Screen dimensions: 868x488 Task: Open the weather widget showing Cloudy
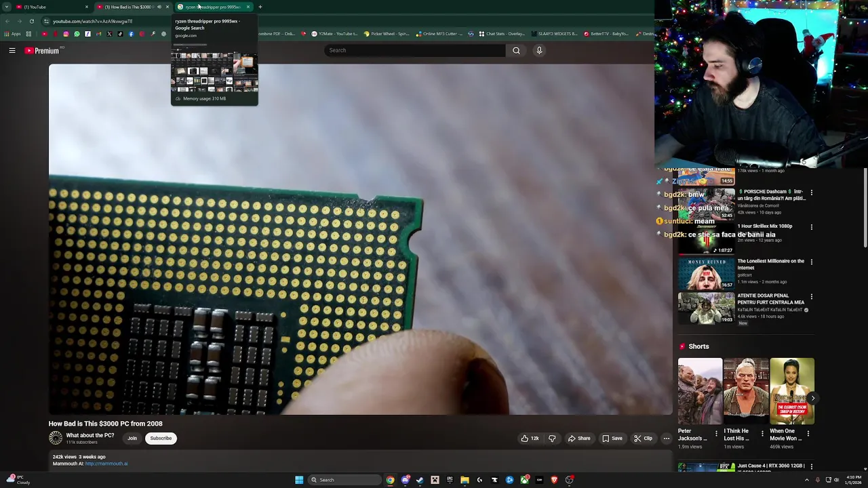tap(18, 480)
